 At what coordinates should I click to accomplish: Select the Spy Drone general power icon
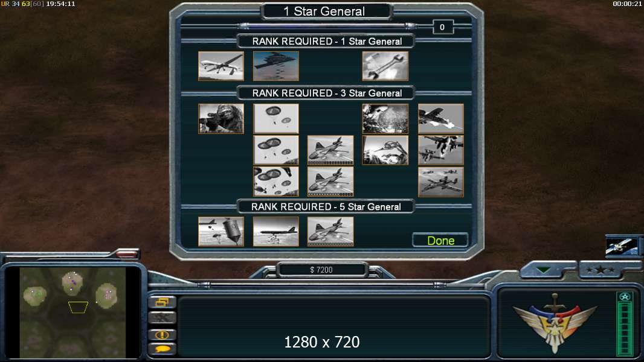tap(221, 66)
